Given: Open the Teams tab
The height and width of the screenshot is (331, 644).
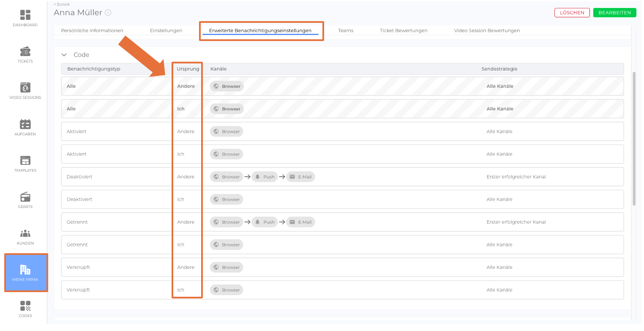Looking at the screenshot, I should pyautogui.click(x=346, y=30).
